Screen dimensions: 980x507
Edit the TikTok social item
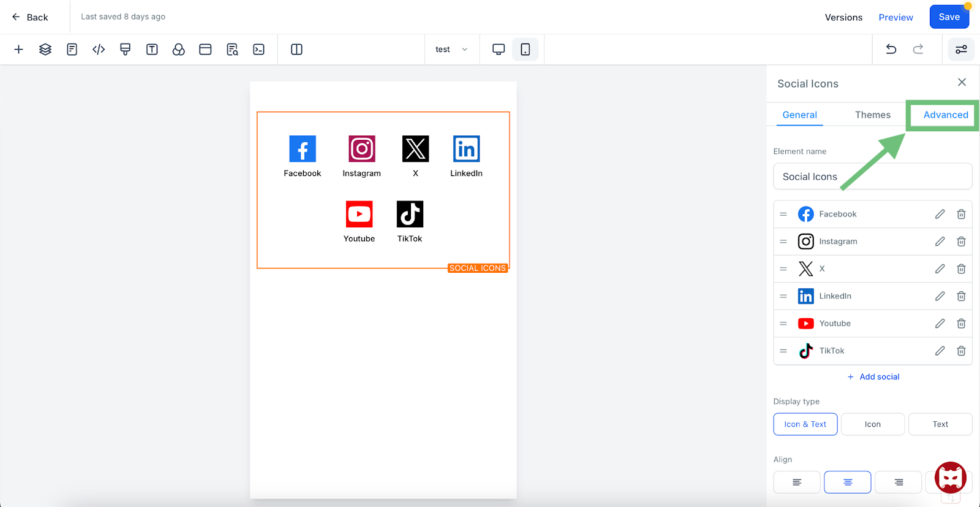[x=940, y=351]
